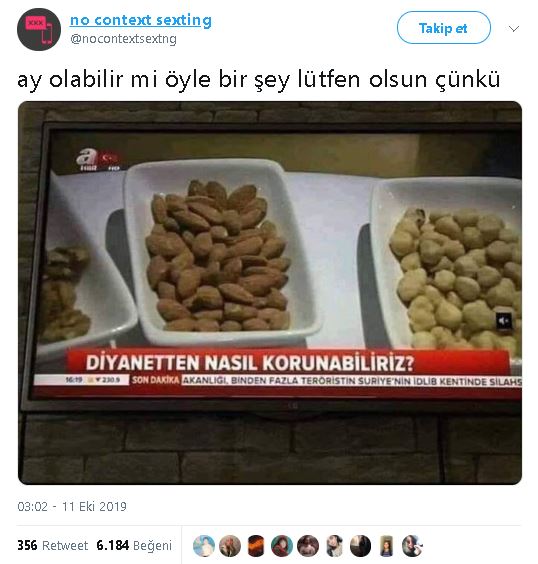538x564 pixels.
Task: View the 6.184 Beğeni list
Action: (x=134, y=545)
